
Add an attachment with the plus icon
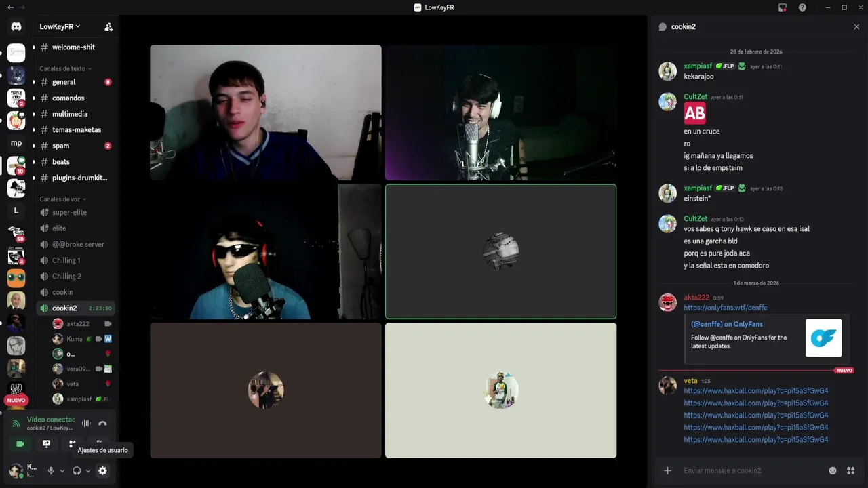coord(668,470)
